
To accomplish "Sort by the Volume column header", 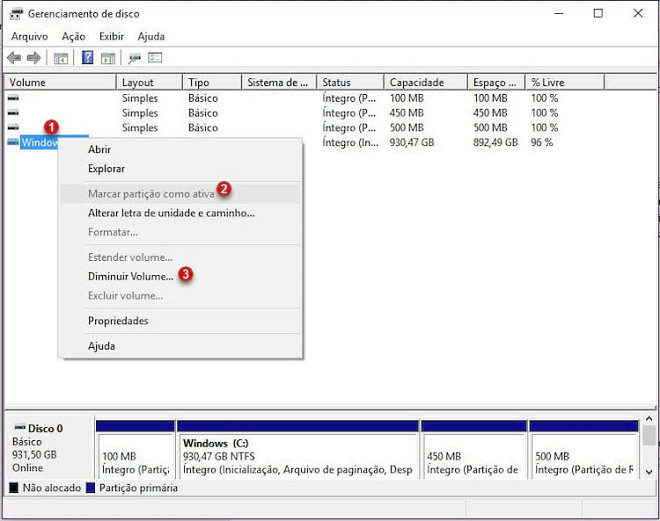I will coord(60,82).
